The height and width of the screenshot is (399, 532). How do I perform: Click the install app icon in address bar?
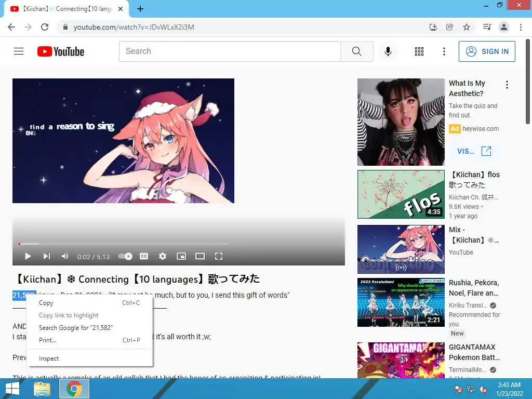(x=433, y=27)
